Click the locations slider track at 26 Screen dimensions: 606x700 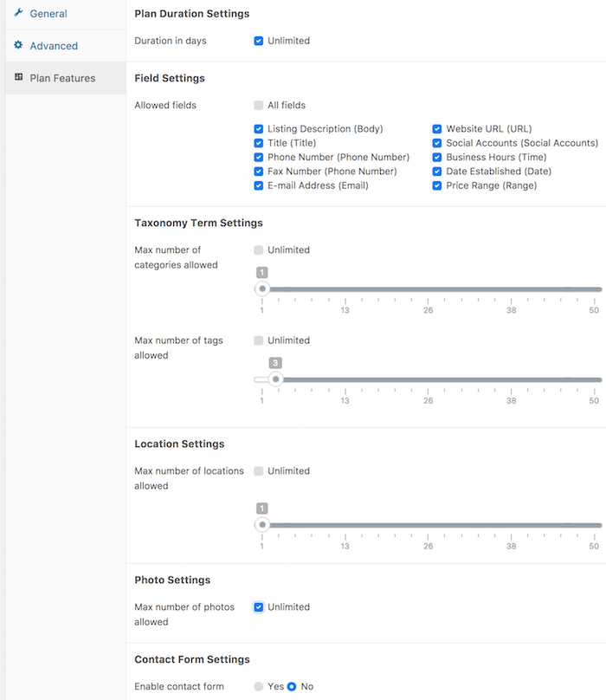click(x=428, y=525)
